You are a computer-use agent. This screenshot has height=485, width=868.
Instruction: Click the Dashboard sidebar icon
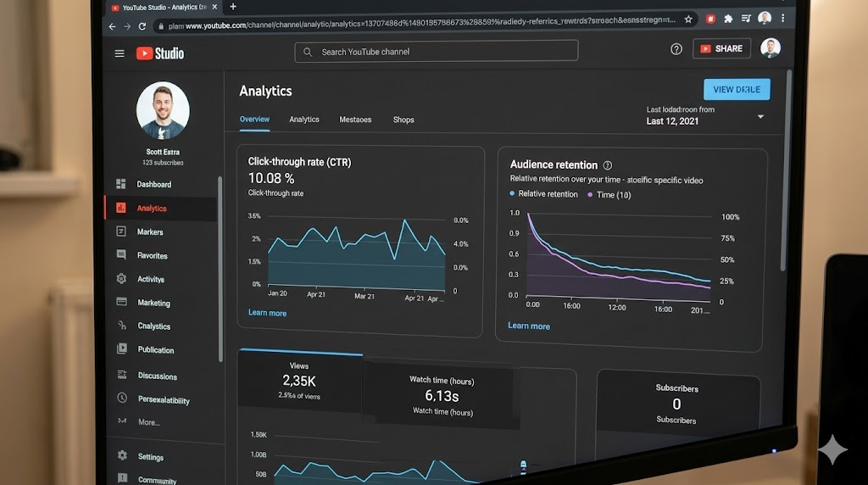pos(120,184)
